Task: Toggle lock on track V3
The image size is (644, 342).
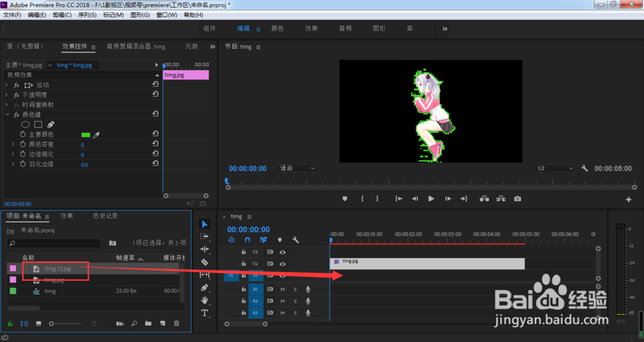Action: coord(243,252)
